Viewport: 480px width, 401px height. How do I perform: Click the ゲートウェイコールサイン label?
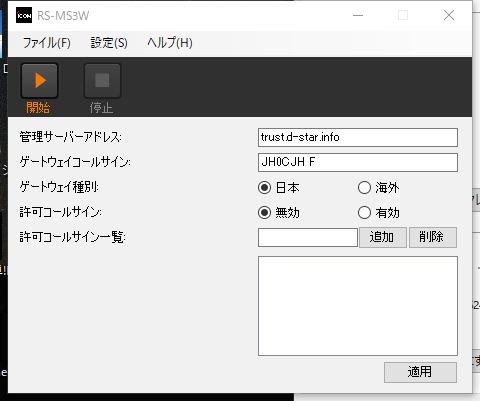(75, 162)
